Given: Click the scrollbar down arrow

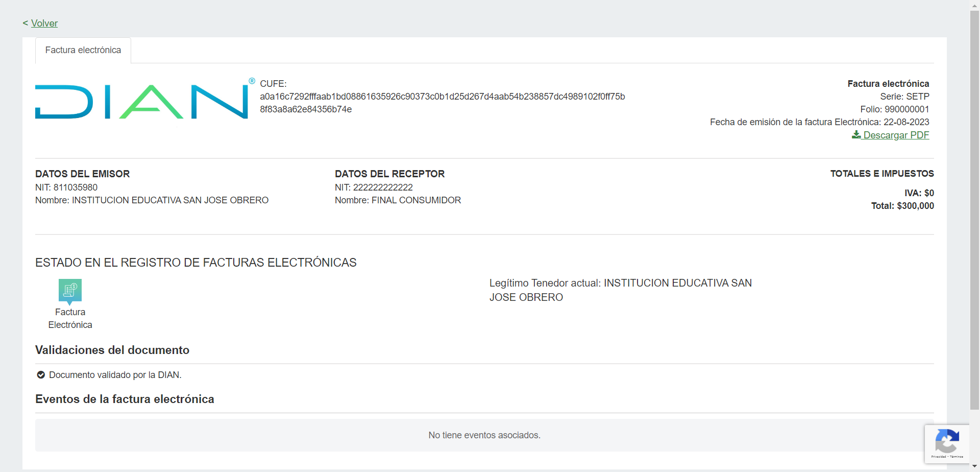Looking at the screenshot, I should pyautogui.click(x=974, y=467).
